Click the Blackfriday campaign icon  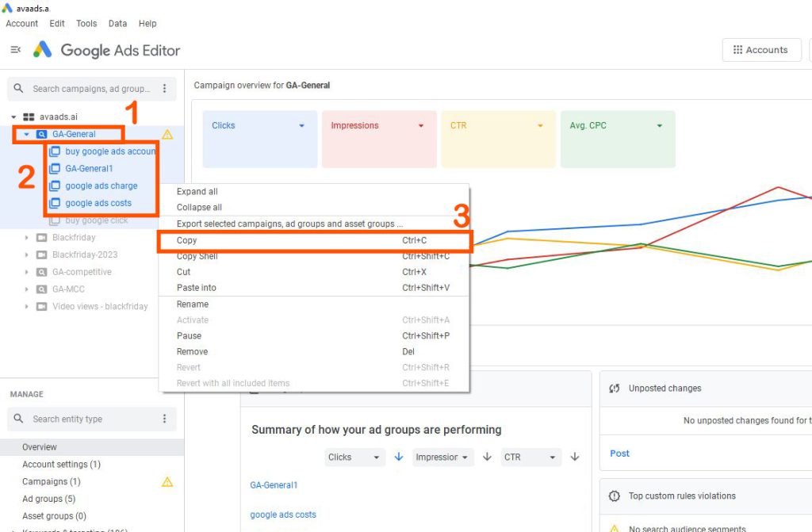(x=41, y=238)
